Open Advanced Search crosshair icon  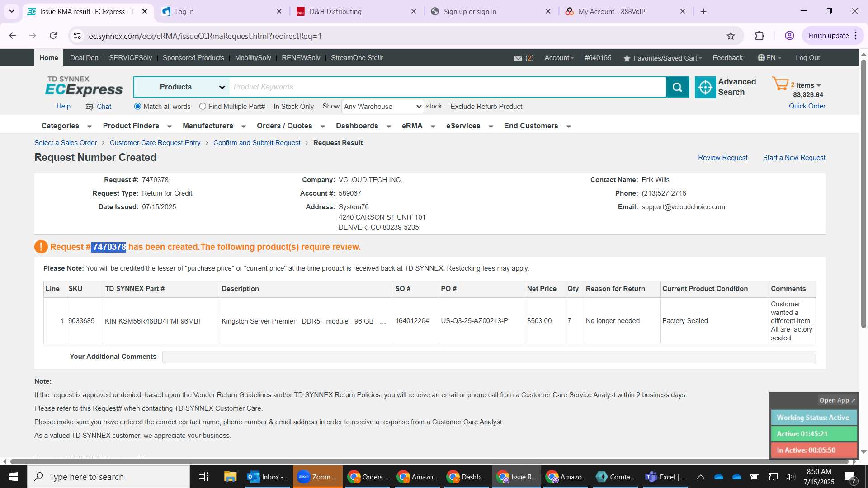point(705,87)
